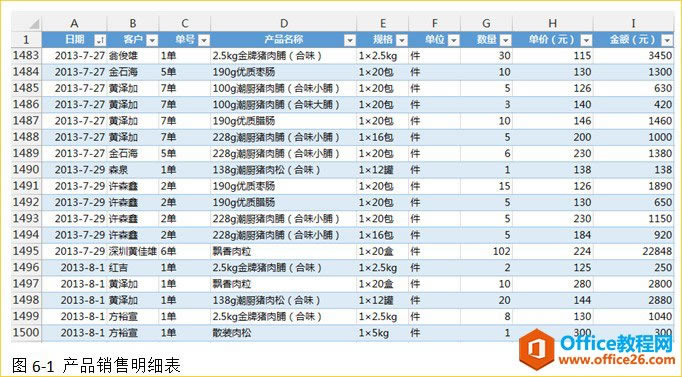Open the 金额（元） column filter dropdown
The width and height of the screenshot is (682, 377).
(x=667, y=40)
